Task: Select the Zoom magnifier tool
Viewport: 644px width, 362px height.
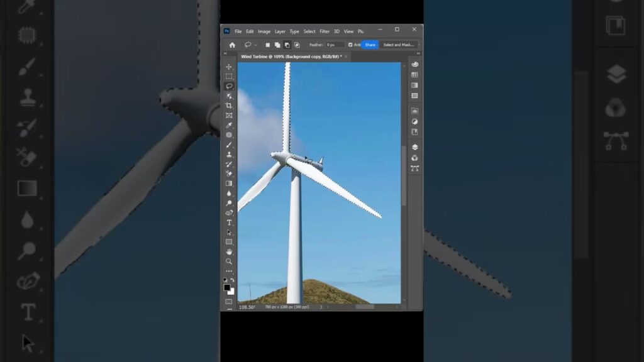Action: pyautogui.click(x=229, y=261)
